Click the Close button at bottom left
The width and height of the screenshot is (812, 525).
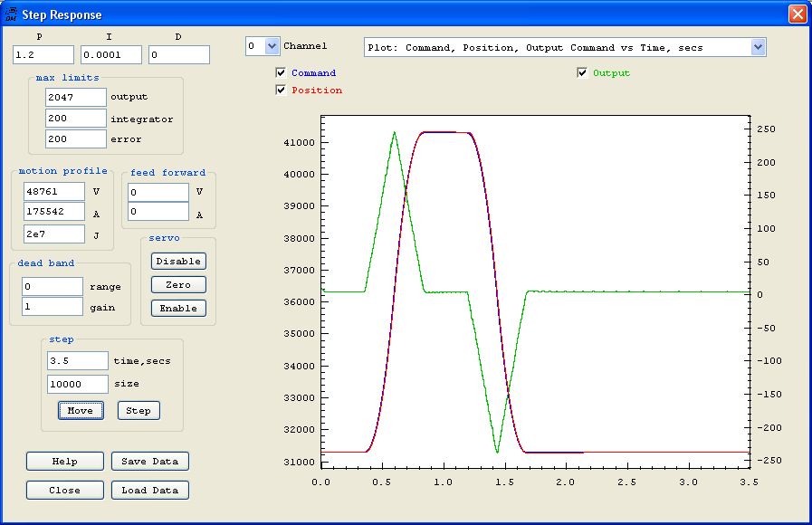point(64,491)
